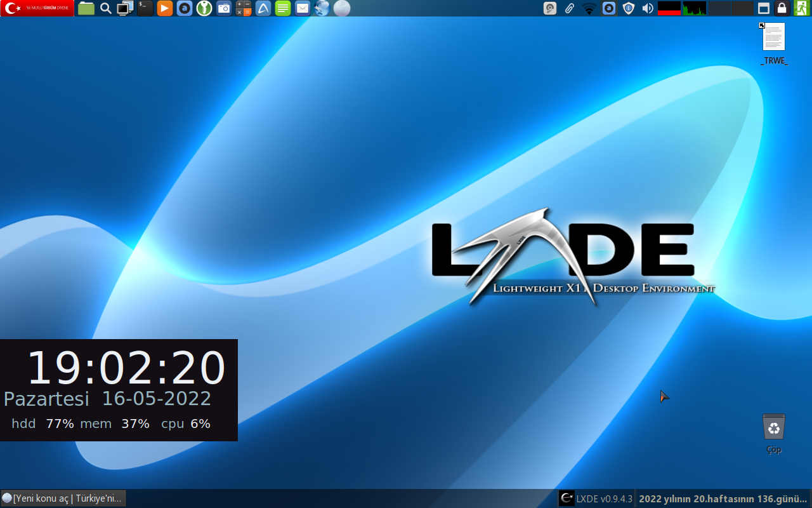Click the show desktop window icon
The width and height of the screenshot is (812, 508).
[x=764, y=8]
